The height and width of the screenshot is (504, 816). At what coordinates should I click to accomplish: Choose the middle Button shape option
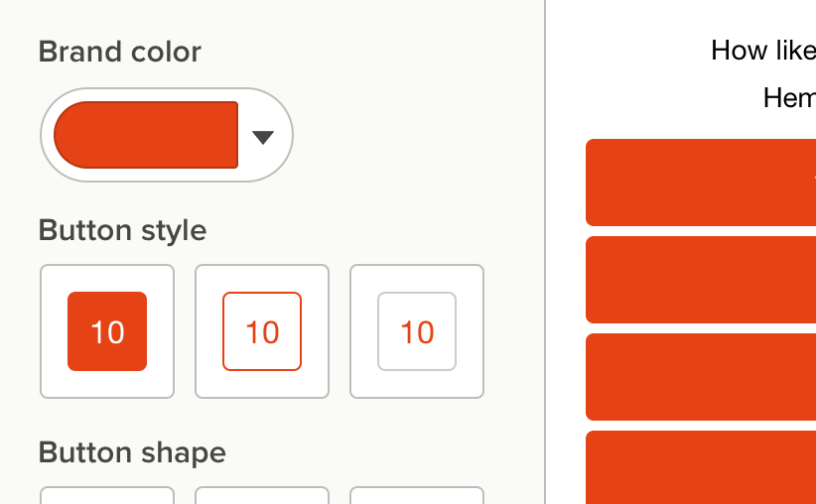click(262, 495)
